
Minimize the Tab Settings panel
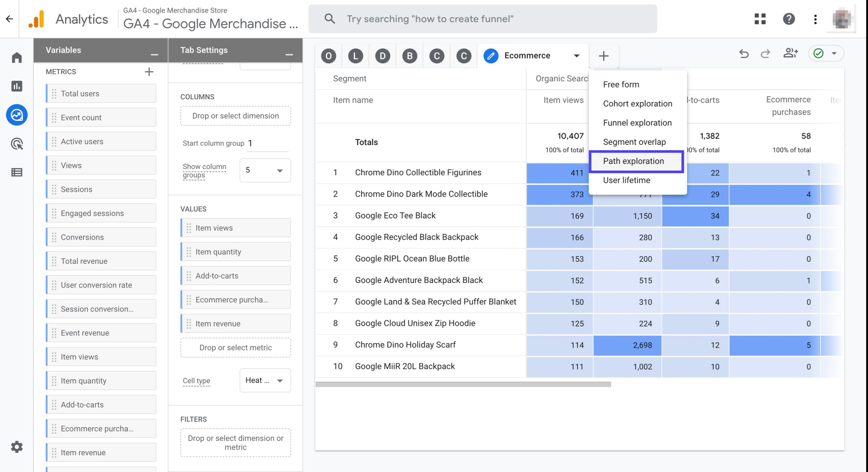coord(289,54)
